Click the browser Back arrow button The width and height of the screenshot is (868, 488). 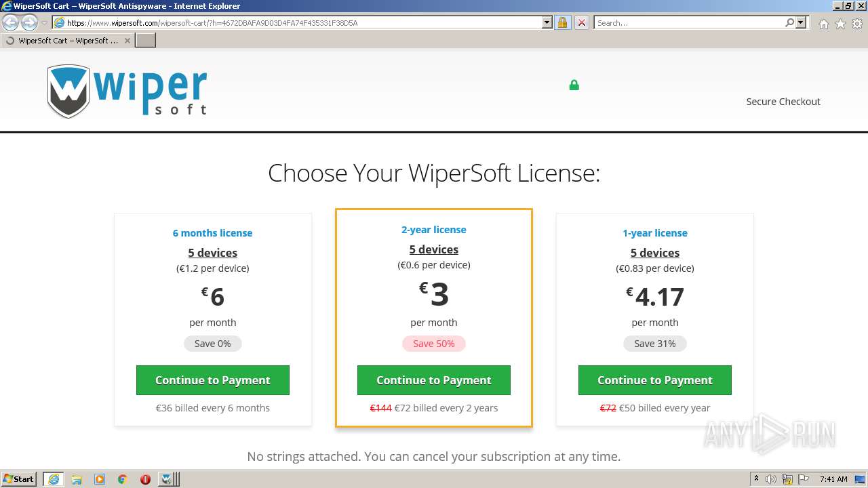11,23
